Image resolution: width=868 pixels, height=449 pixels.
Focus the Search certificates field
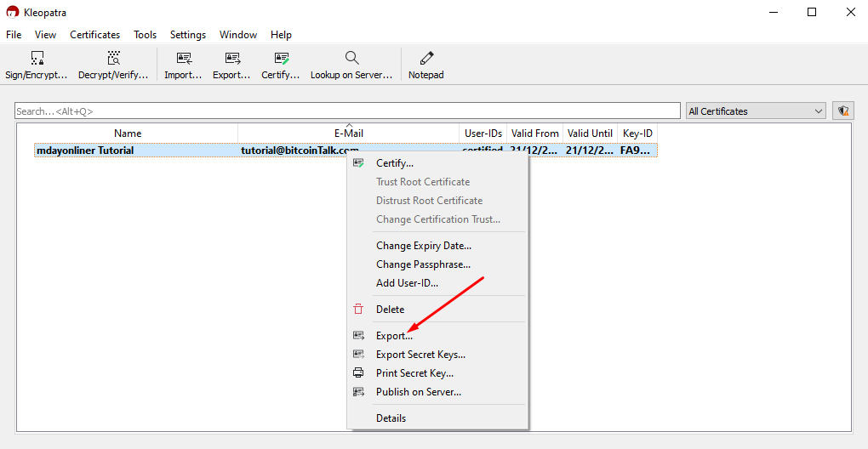(347, 111)
